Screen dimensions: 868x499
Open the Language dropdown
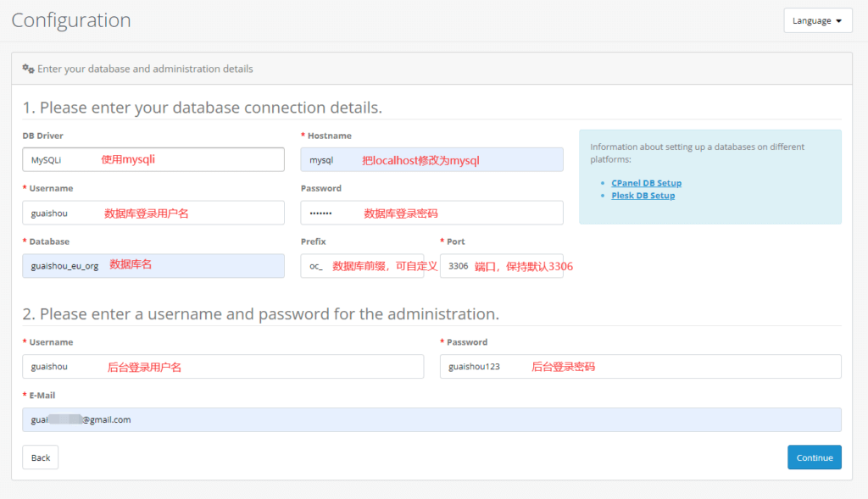tap(817, 20)
